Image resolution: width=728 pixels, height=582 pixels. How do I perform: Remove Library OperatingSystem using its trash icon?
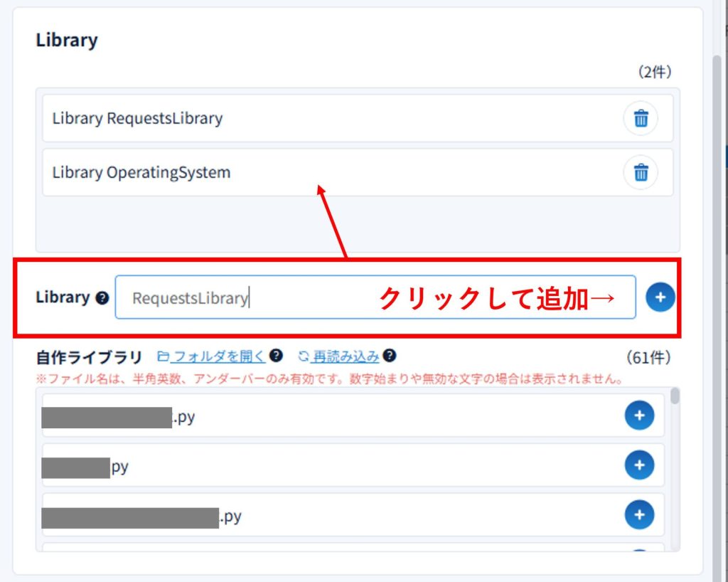[641, 172]
